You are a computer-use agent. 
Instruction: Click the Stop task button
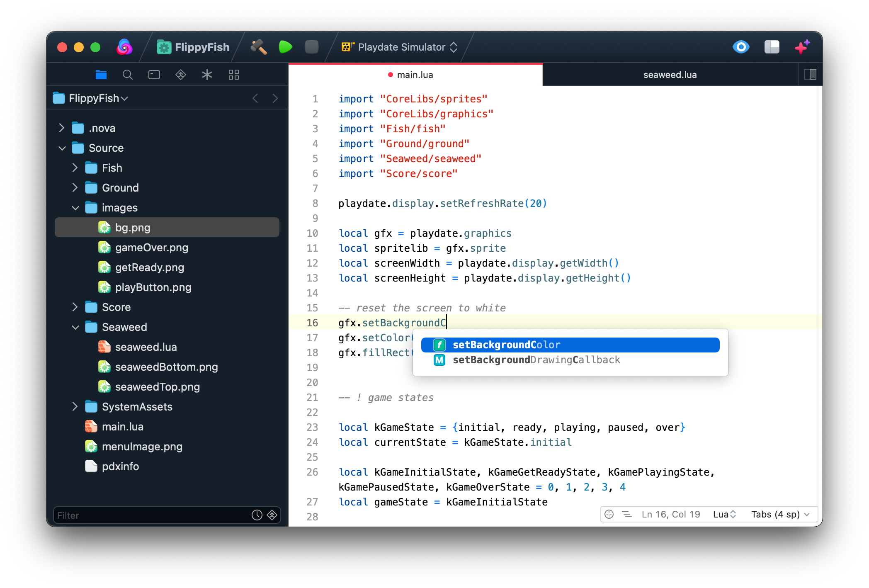pyautogui.click(x=311, y=47)
